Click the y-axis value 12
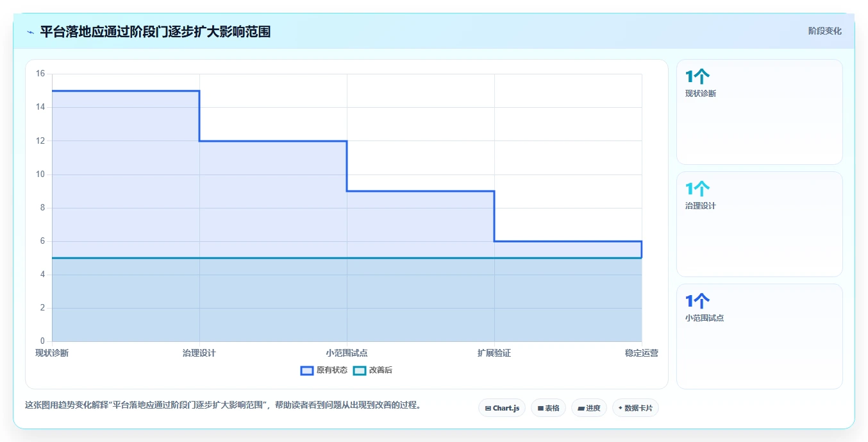The width and height of the screenshot is (868, 442). [x=40, y=140]
